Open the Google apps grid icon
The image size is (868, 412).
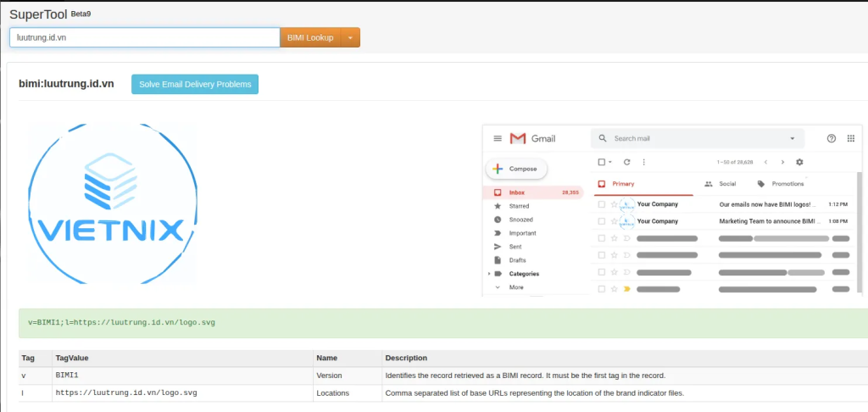851,138
